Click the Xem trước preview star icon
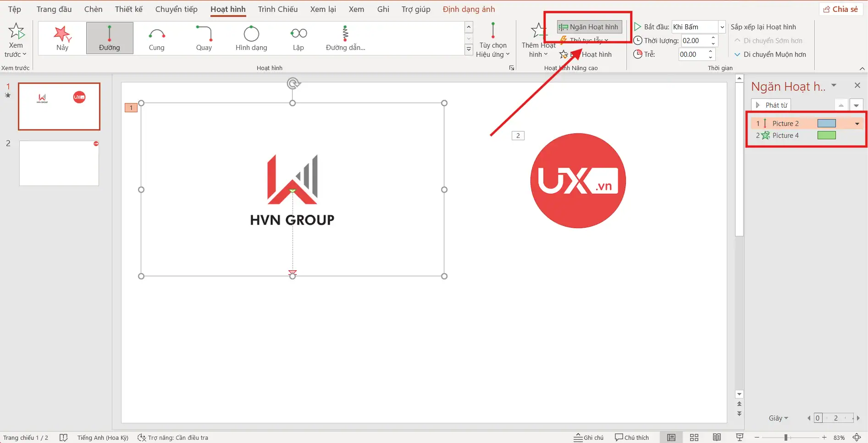 [16, 31]
